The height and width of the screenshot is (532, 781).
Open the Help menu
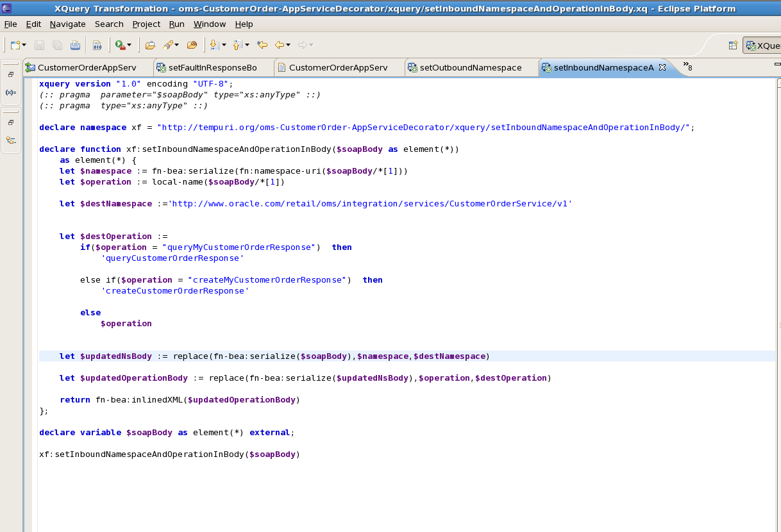pyautogui.click(x=244, y=24)
